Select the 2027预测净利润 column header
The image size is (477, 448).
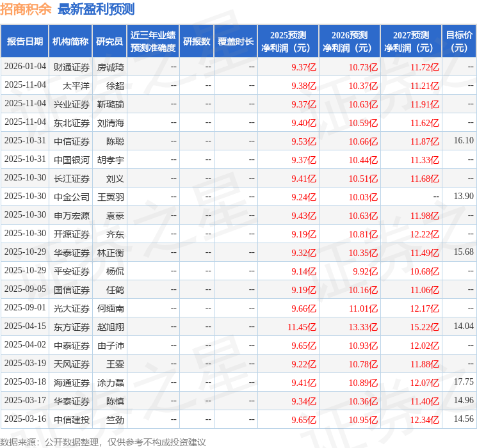pyautogui.click(x=411, y=41)
